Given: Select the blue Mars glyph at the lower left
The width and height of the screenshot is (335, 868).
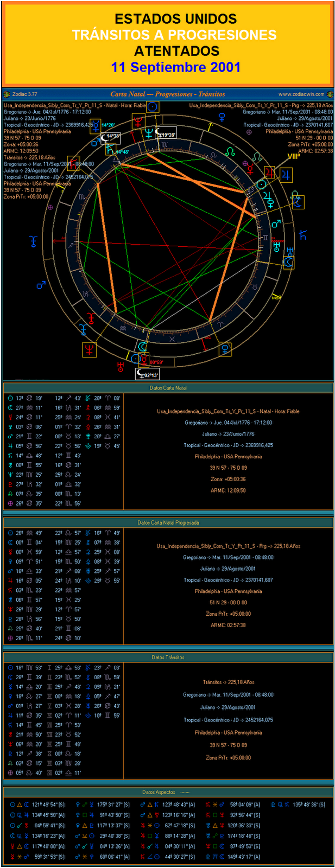Looking at the screenshot, I should pyautogui.click(x=41, y=284).
